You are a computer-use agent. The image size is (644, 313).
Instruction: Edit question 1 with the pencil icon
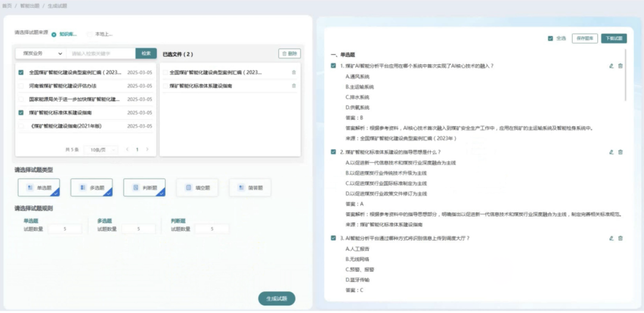611,66
